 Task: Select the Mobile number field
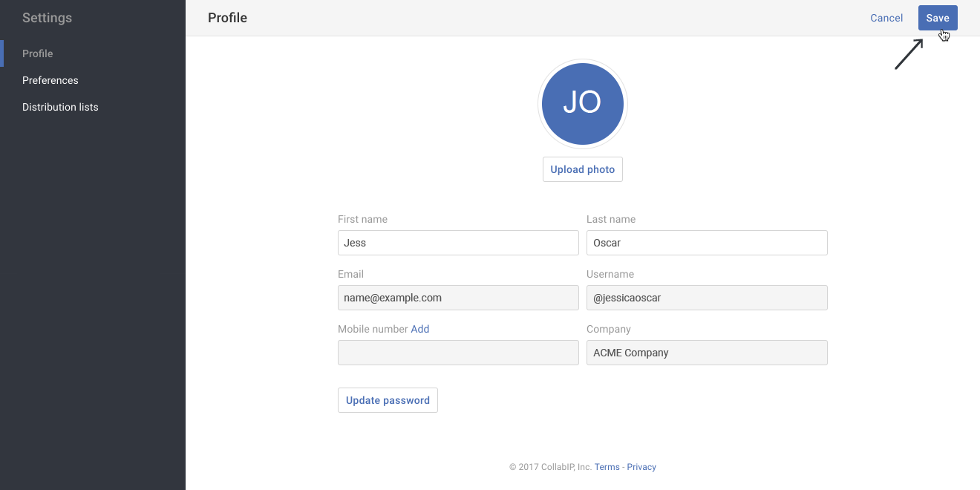tap(458, 352)
